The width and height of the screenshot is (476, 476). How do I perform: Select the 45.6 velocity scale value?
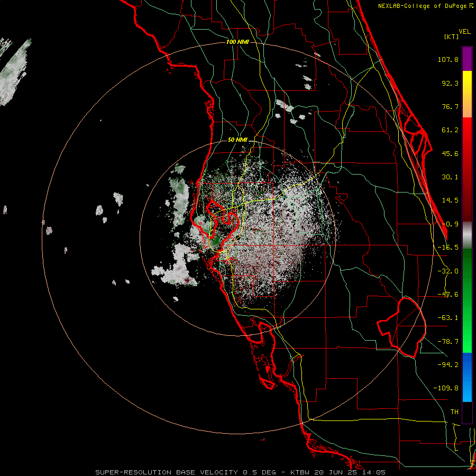[450, 153]
